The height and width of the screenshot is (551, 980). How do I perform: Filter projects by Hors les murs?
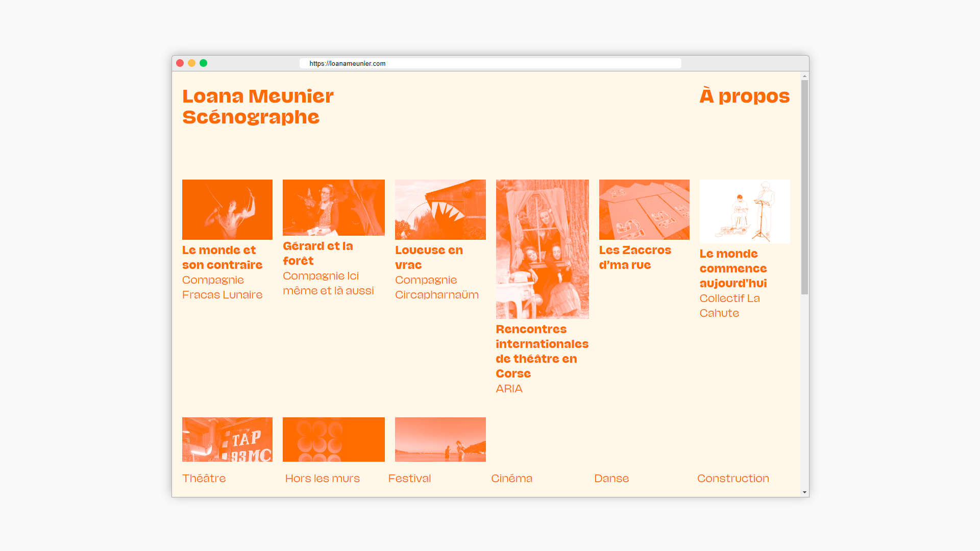[x=322, y=479]
